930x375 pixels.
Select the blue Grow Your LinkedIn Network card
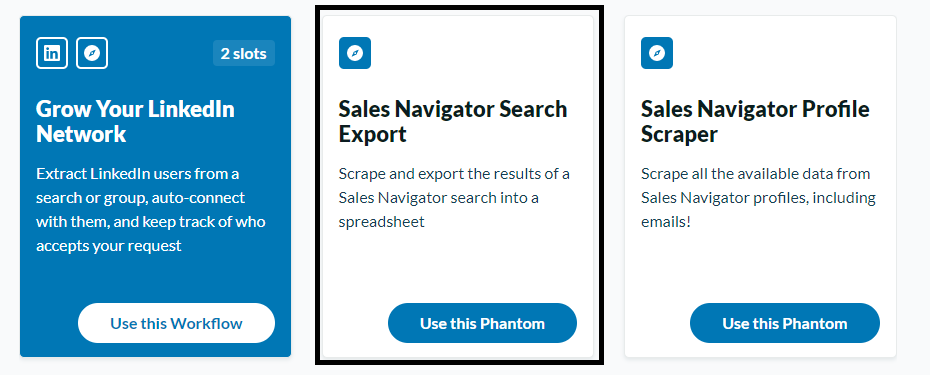(x=155, y=186)
